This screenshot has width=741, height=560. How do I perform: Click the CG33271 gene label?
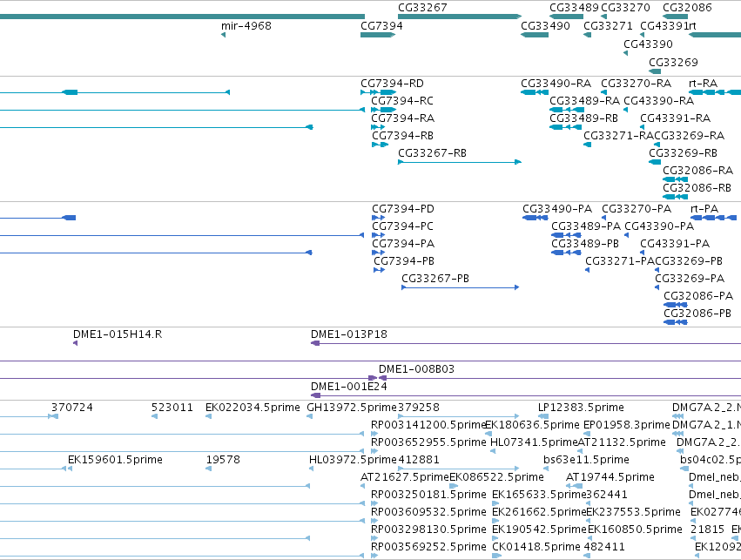coord(608,26)
